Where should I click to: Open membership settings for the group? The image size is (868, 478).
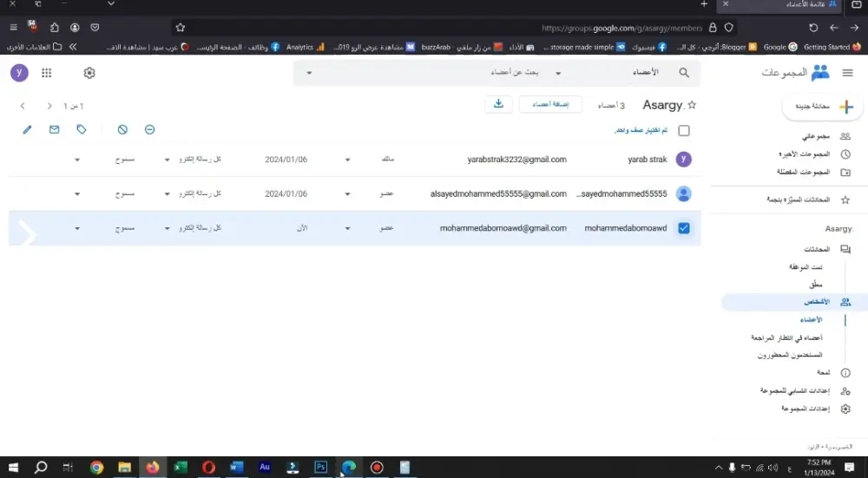pyautogui.click(x=795, y=390)
